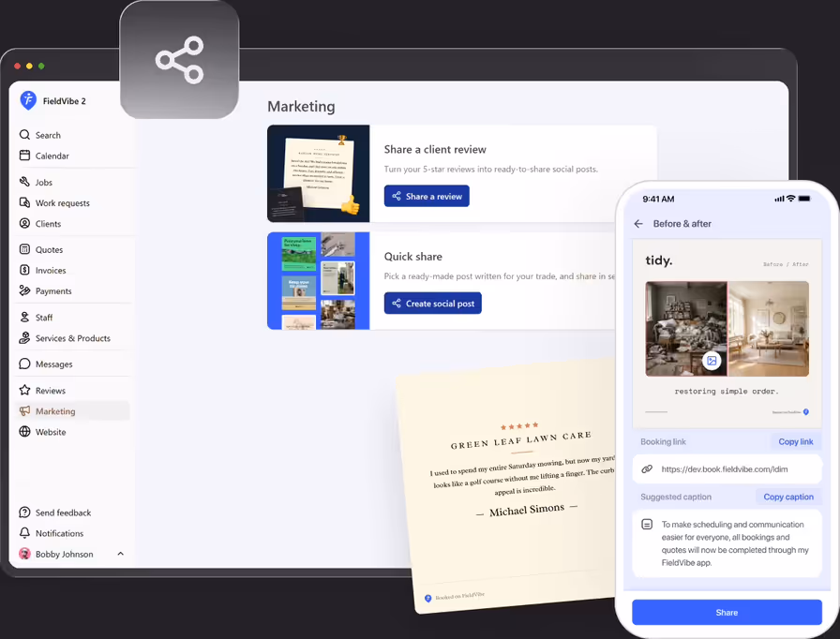Tap the blue Share button on phone
This screenshot has width=840, height=639.
[727, 612]
